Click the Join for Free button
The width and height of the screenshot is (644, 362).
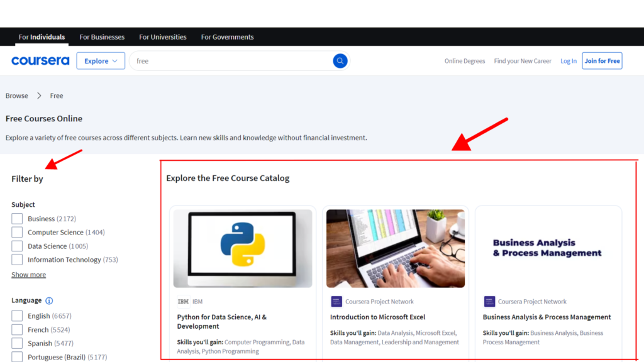tap(602, 61)
